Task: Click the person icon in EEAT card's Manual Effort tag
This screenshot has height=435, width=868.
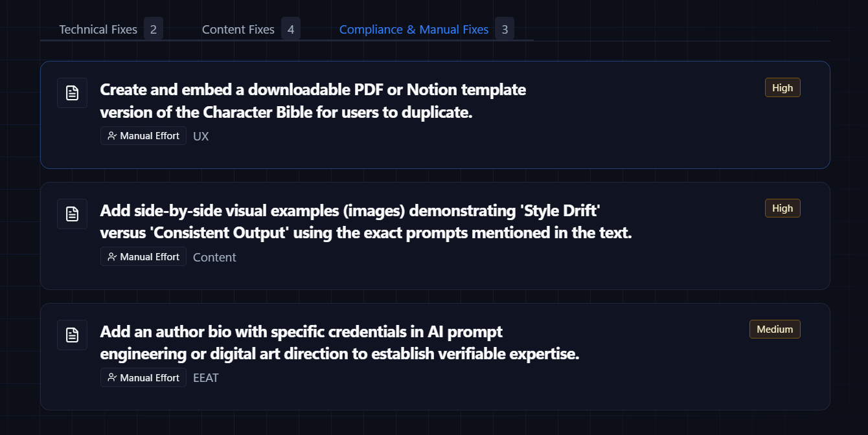Action: (x=112, y=378)
